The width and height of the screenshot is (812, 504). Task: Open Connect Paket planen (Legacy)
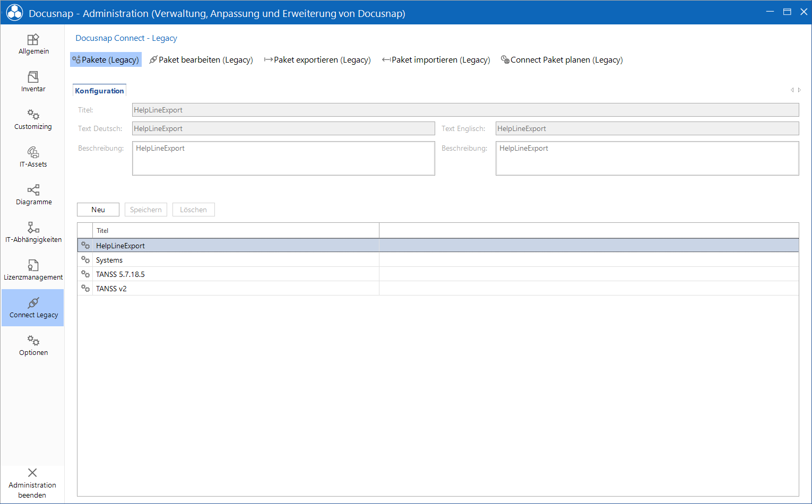562,59
